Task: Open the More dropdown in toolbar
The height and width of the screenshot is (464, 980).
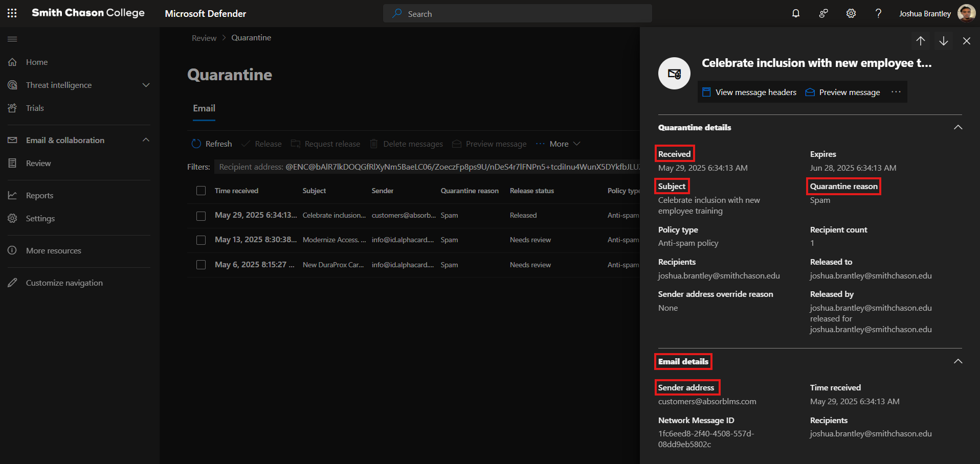Action: (558, 144)
